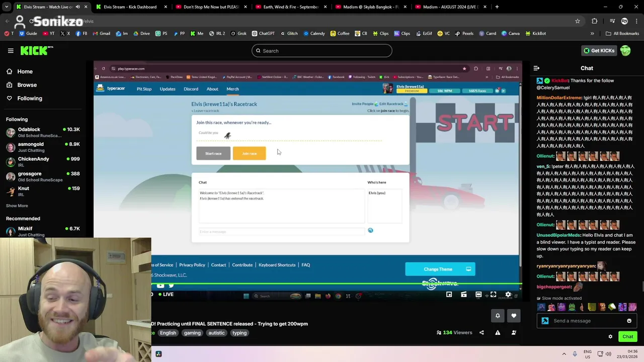
Task: Open the viewer list person icon
Action: click(x=514, y=332)
